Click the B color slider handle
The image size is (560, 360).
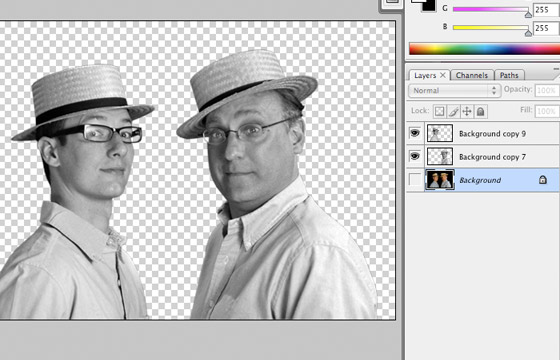coord(528,33)
